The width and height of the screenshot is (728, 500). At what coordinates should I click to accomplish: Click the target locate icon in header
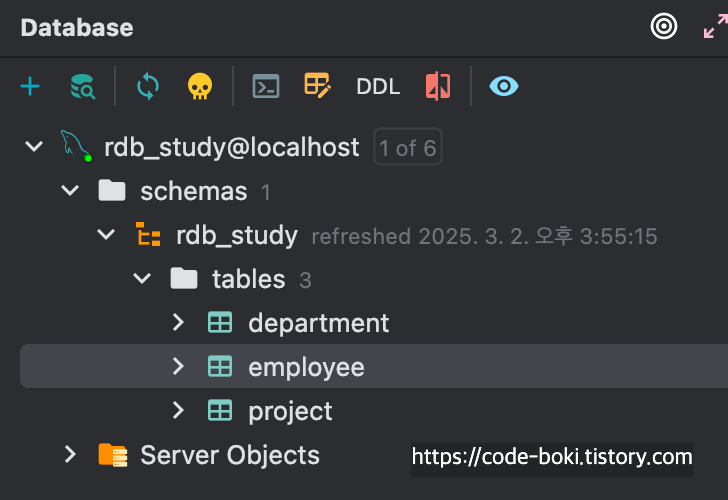click(663, 26)
